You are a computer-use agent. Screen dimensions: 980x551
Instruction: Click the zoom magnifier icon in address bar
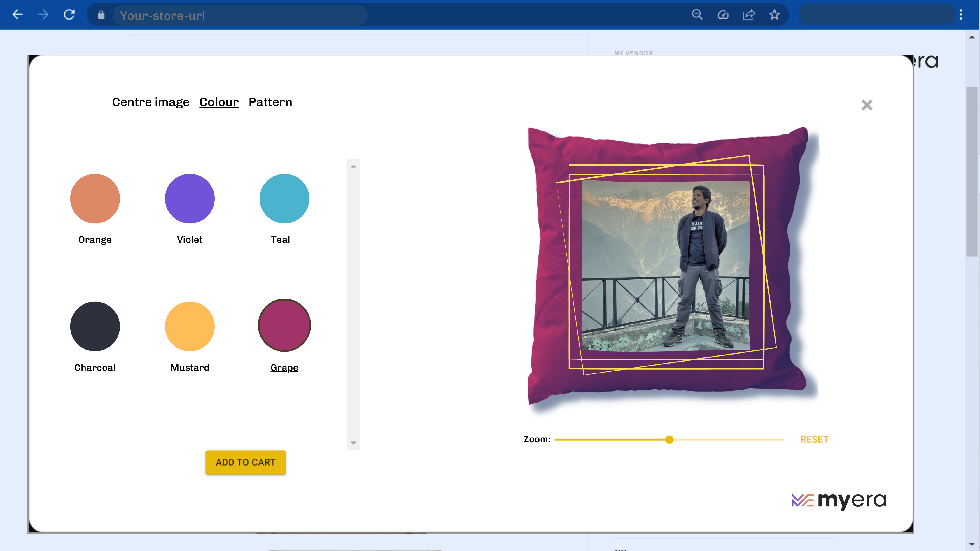point(697,15)
